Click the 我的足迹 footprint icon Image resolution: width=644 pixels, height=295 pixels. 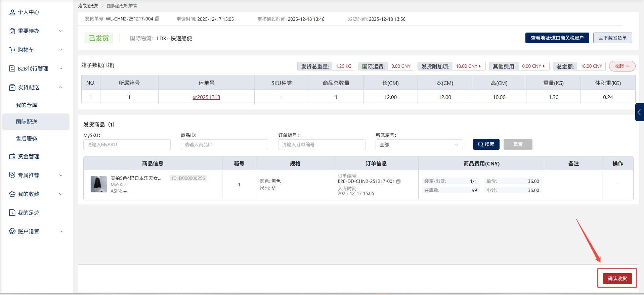[12, 213]
